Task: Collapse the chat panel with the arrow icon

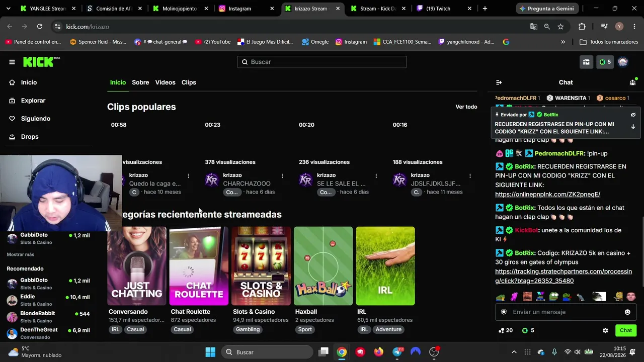Action: 499,82
